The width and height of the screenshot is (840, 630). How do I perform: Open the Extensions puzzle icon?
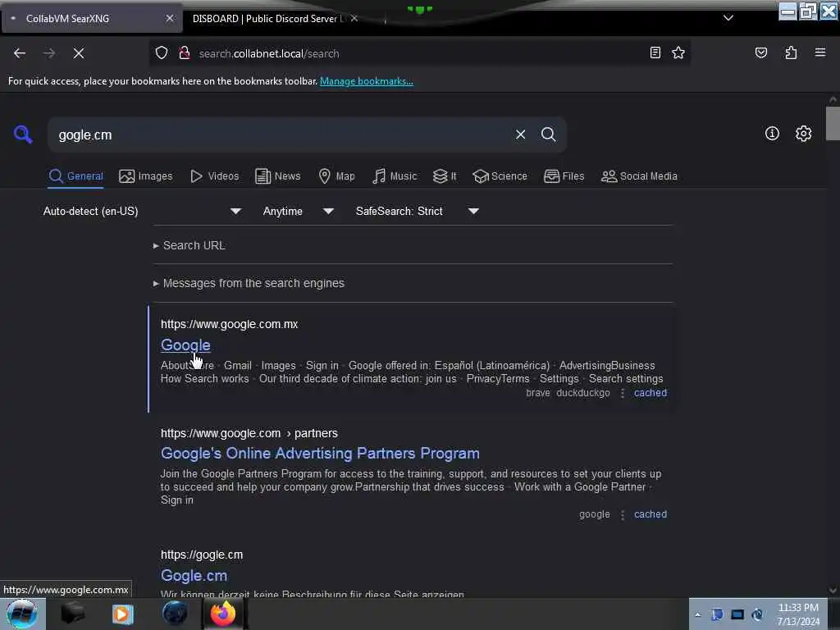click(791, 52)
